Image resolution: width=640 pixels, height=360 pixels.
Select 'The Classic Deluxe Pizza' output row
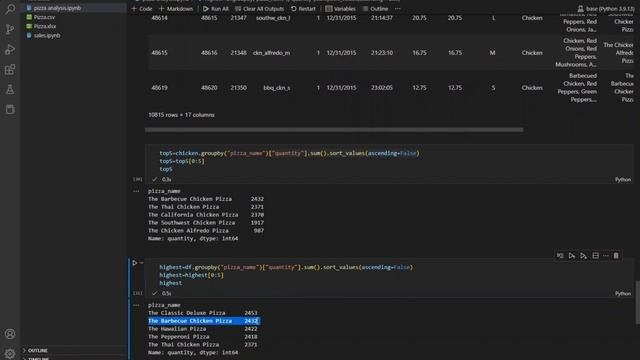point(203,313)
